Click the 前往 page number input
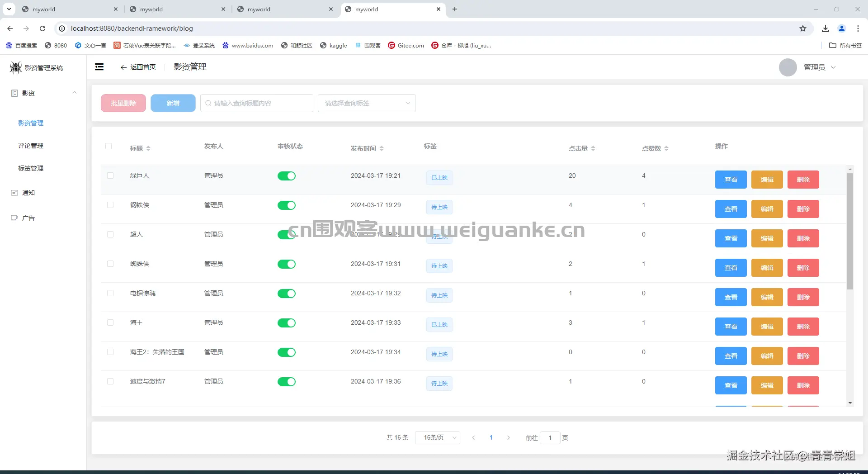 (x=550, y=438)
